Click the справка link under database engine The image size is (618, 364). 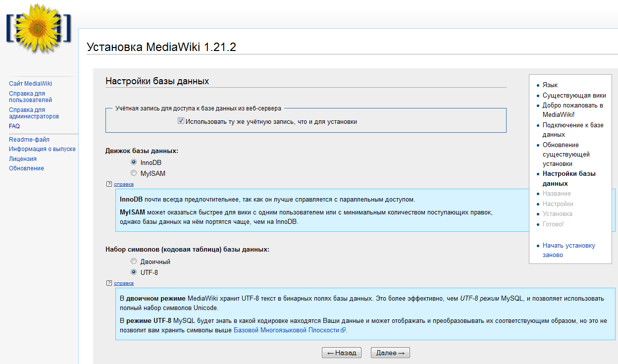point(124,184)
